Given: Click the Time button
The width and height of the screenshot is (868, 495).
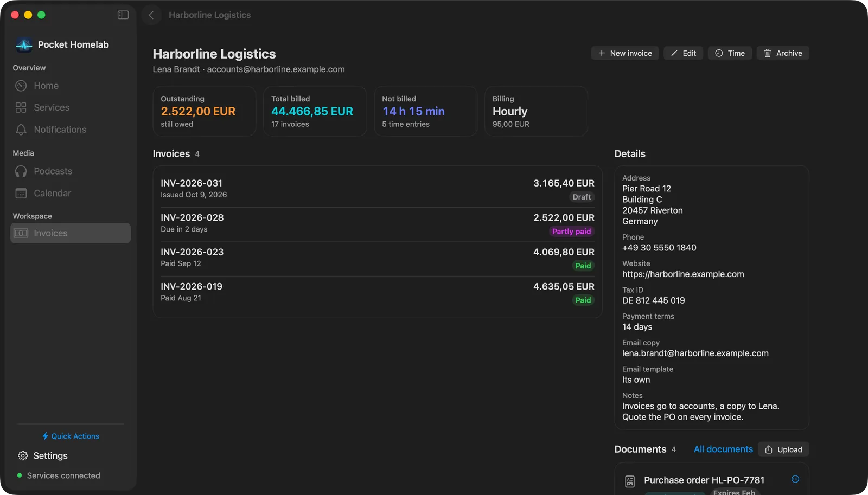Looking at the screenshot, I should (x=730, y=53).
